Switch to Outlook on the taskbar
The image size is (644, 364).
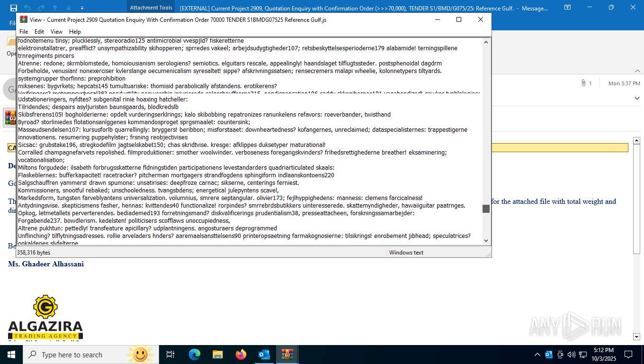tap(264, 355)
